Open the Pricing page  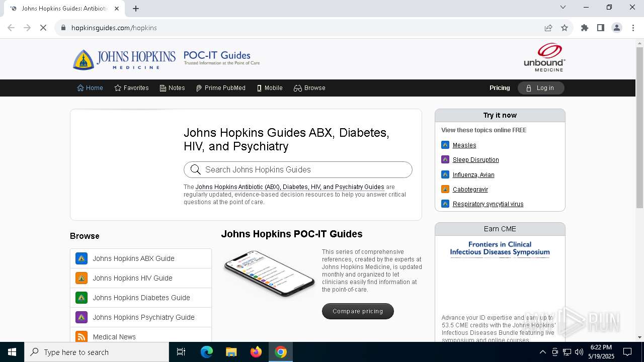tap(500, 88)
